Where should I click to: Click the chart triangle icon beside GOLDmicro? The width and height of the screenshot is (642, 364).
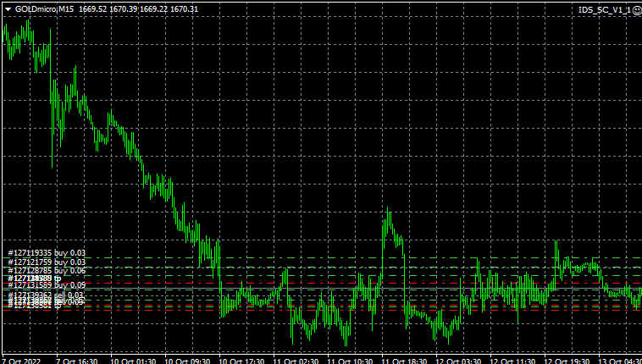click(8, 8)
